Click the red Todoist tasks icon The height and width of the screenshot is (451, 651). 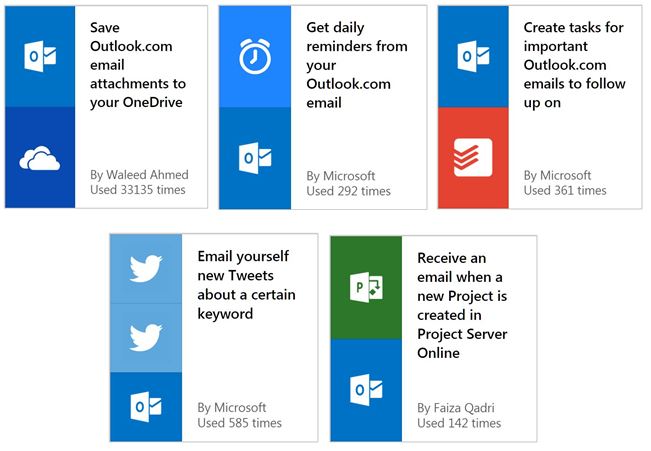pos(473,158)
